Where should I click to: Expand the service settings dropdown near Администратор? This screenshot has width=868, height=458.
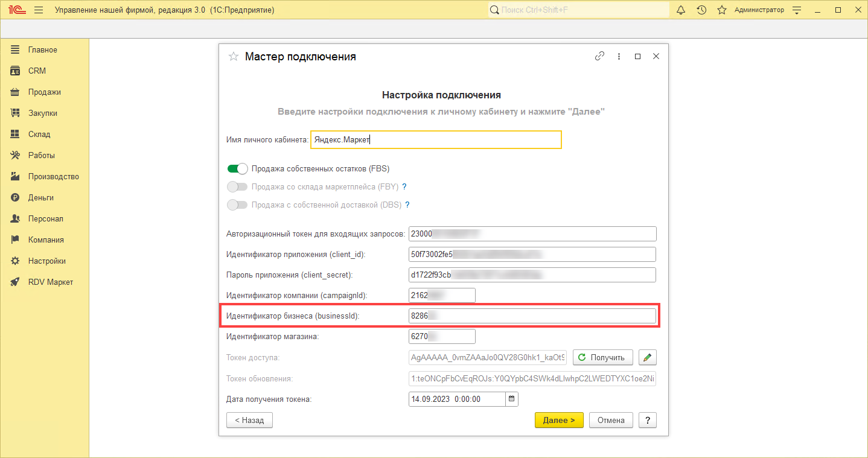click(x=797, y=10)
